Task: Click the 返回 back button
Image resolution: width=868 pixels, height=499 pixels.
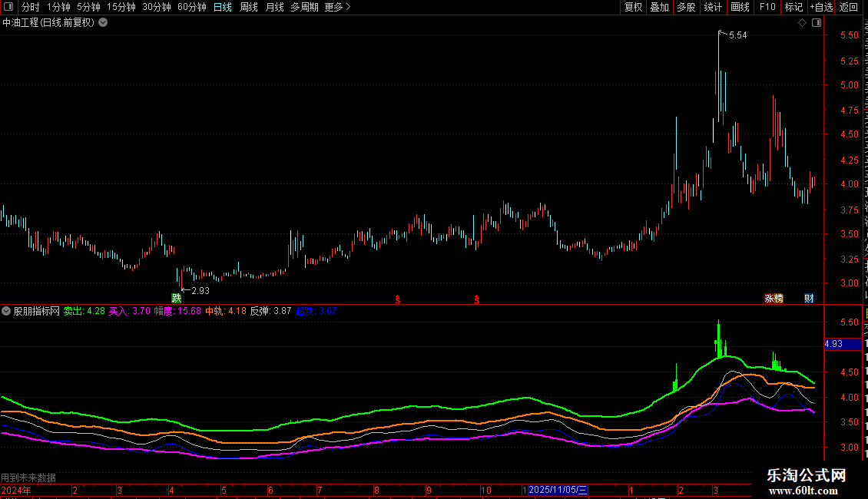Action: point(848,7)
